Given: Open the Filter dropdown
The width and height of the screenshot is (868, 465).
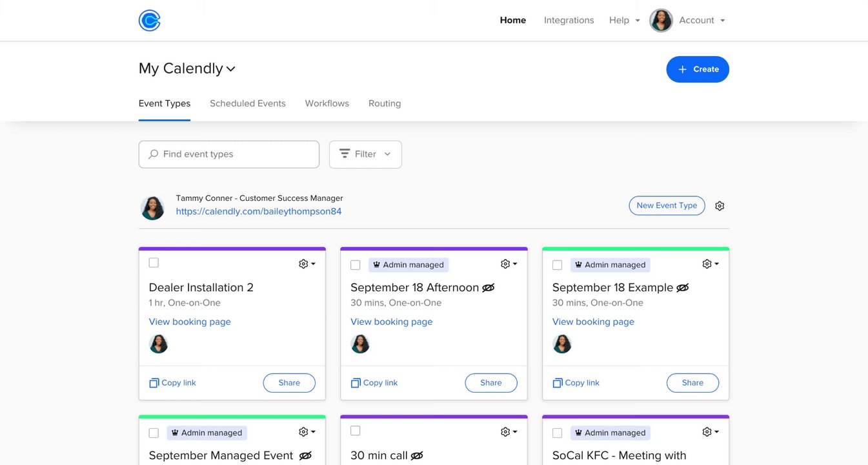Looking at the screenshot, I should tap(365, 154).
